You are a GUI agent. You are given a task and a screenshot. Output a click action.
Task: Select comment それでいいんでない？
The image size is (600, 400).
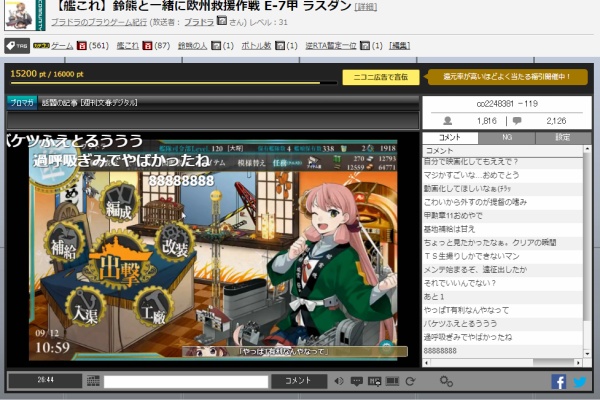pyautogui.click(x=503, y=283)
